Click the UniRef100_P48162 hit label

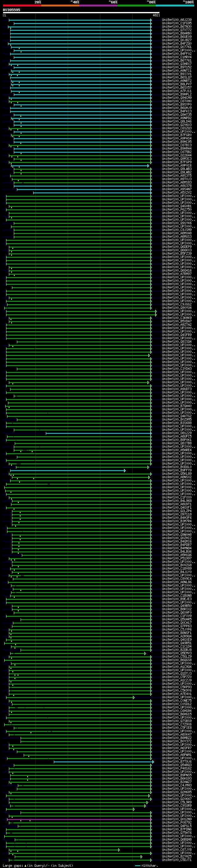tap(177, 769)
